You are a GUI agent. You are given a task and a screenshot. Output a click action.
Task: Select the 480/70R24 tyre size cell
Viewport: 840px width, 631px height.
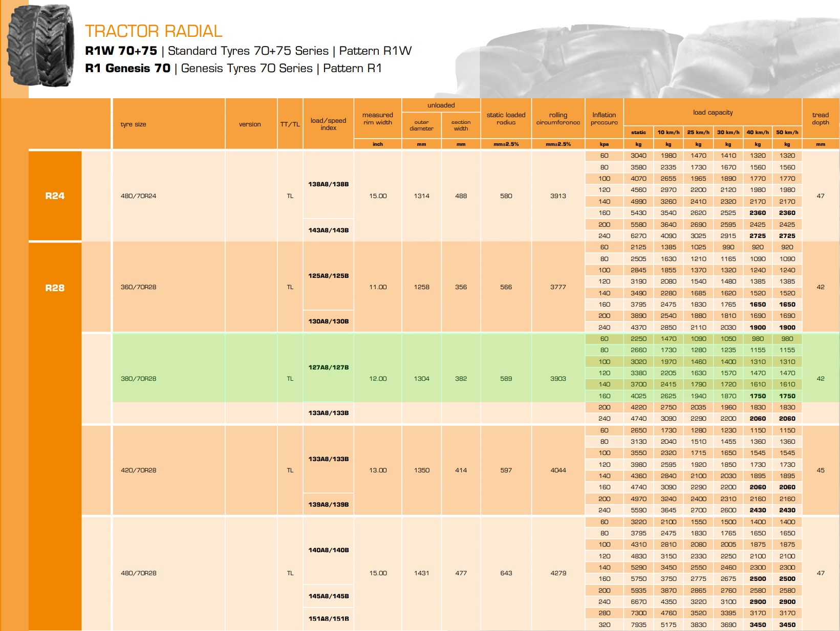139,196
